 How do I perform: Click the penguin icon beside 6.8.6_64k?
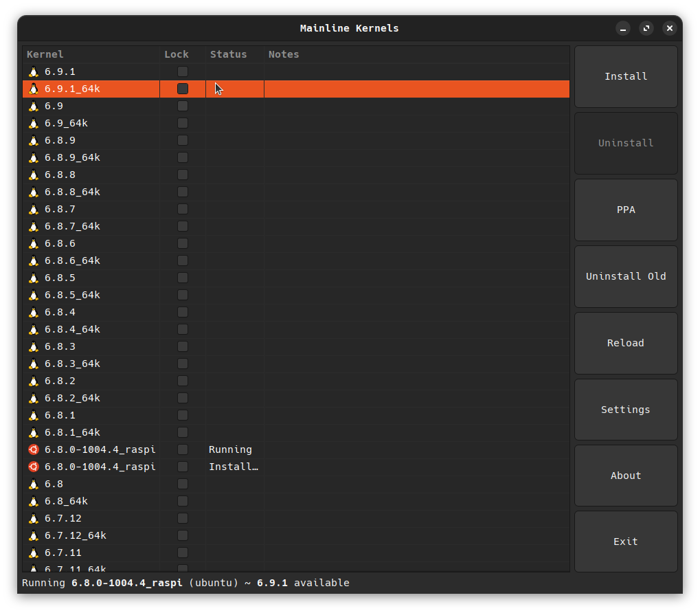point(34,260)
